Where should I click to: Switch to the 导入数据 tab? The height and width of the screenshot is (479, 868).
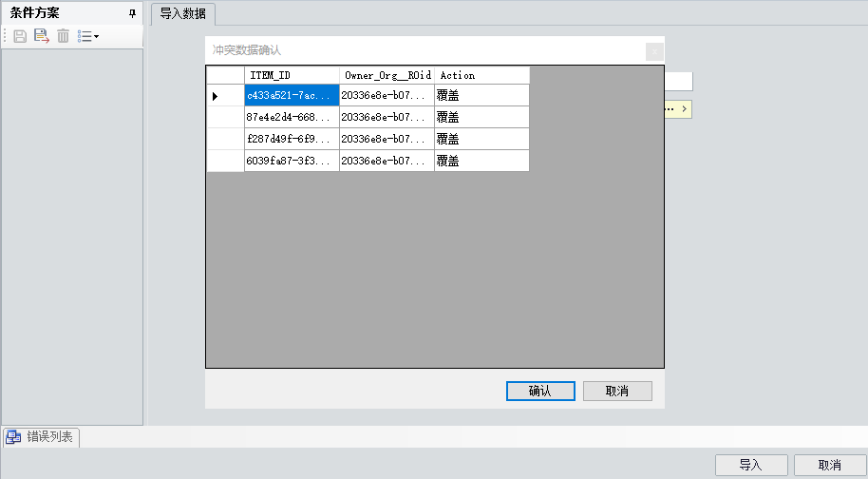[182, 14]
